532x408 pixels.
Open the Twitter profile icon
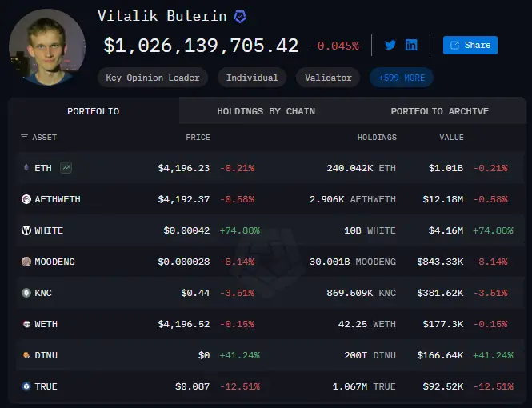point(390,45)
